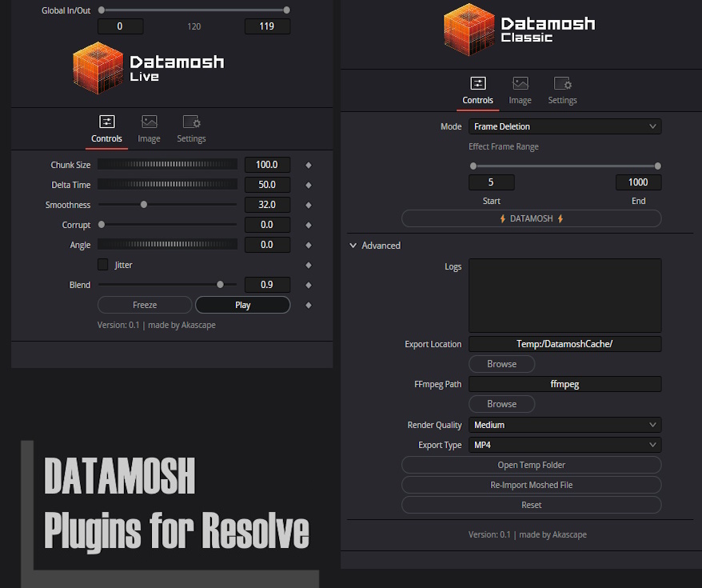Click the Datamosh Classic cube logo
Viewport: 702px width, 588px height.
[x=469, y=30]
